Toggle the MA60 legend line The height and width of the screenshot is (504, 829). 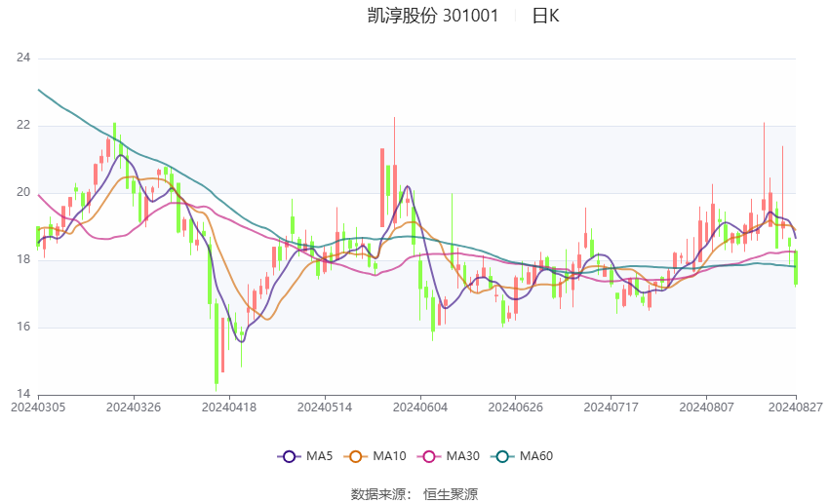coord(522,456)
